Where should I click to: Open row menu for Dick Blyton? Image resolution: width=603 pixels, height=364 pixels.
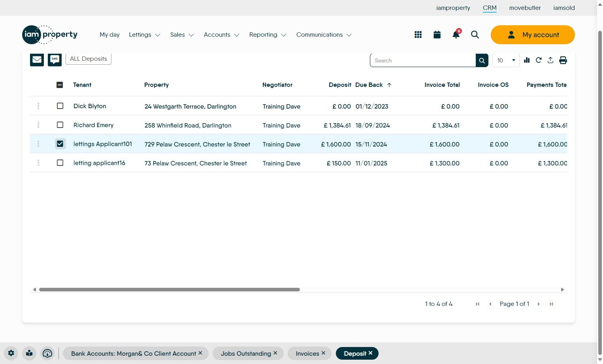click(x=38, y=106)
